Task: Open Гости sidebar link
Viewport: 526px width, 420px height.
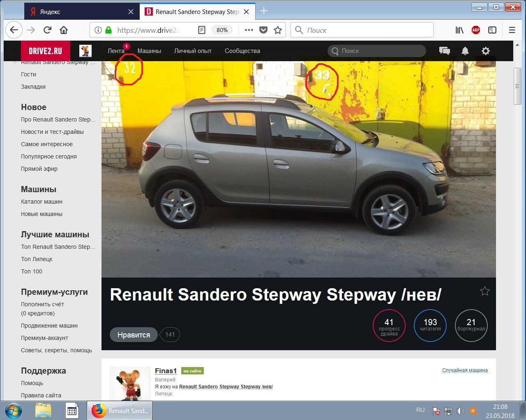Action: [28, 74]
